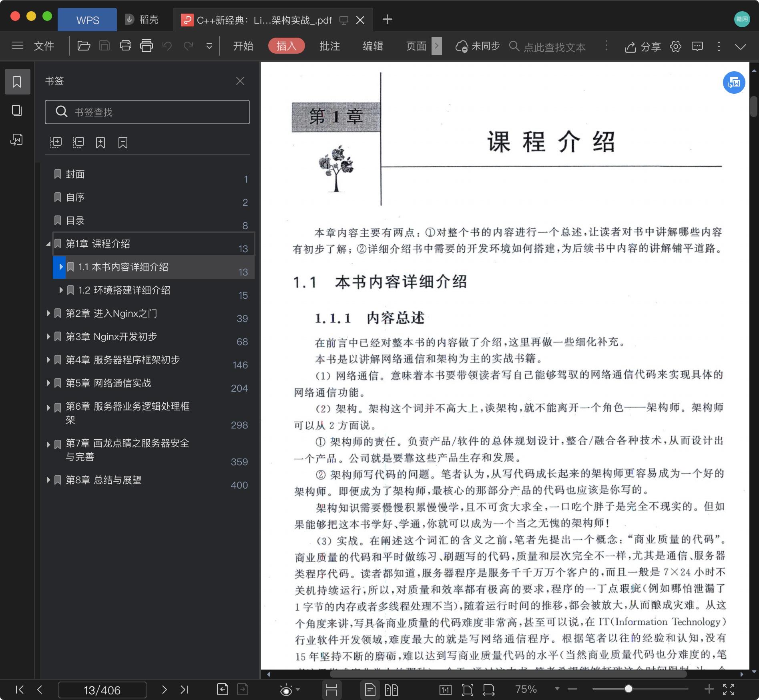
Task: Toggle the page thumbnails sidebar panel icon
Action: coord(17,111)
